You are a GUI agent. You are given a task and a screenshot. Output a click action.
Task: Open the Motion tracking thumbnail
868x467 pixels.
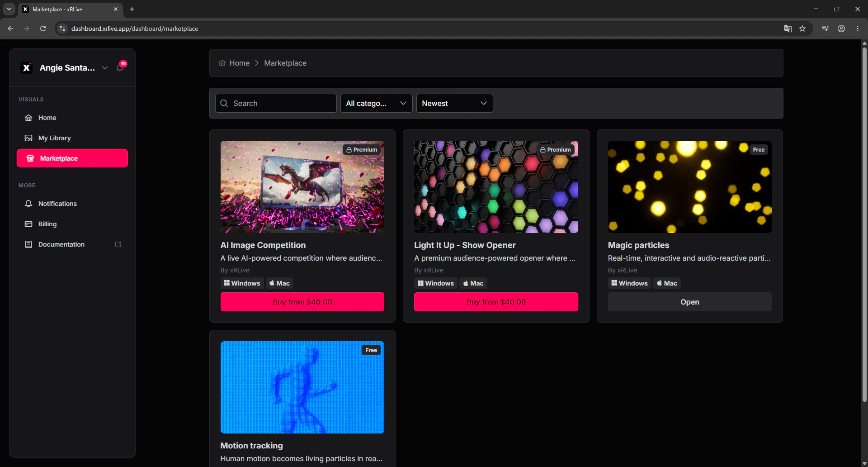click(x=302, y=387)
